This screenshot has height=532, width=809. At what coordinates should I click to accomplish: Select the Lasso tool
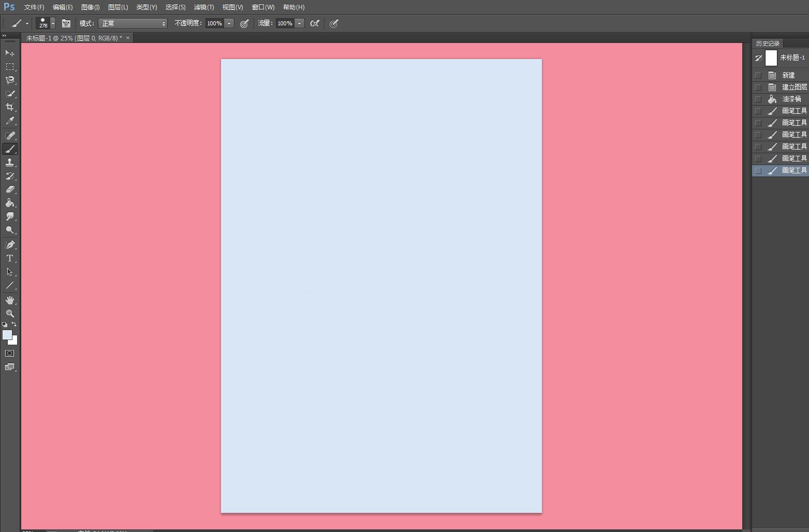[x=10, y=80]
